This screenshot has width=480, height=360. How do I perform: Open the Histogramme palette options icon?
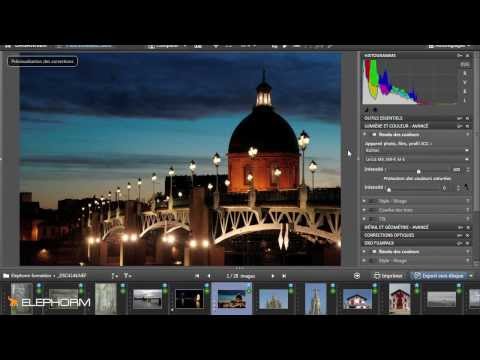tap(460, 55)
